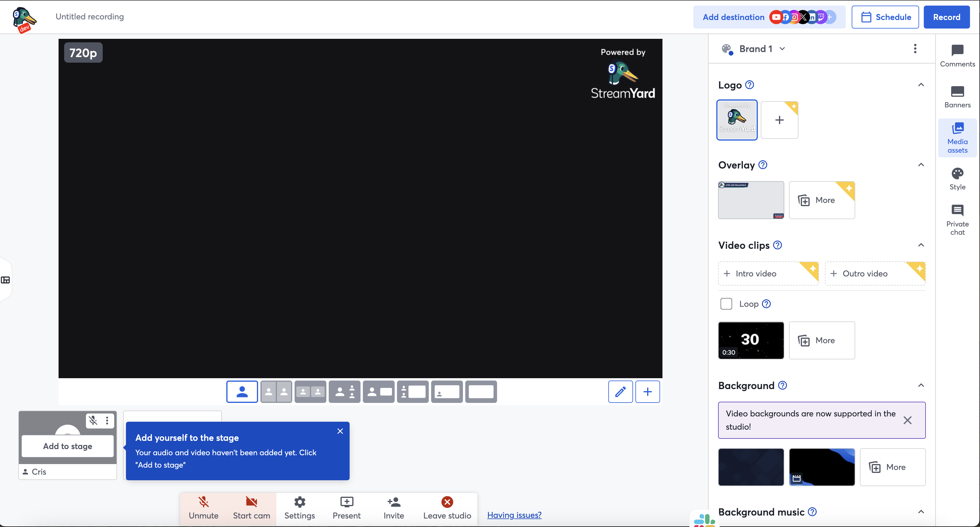
Task: Add a new logo with plus tile
Action: (x=779, y=120)
